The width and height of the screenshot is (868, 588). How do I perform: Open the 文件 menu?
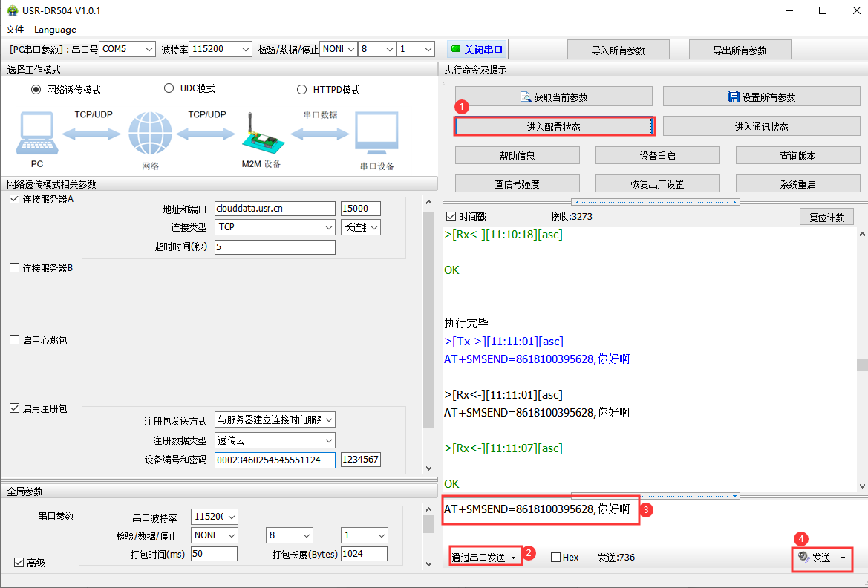click(x=15, y=30)
